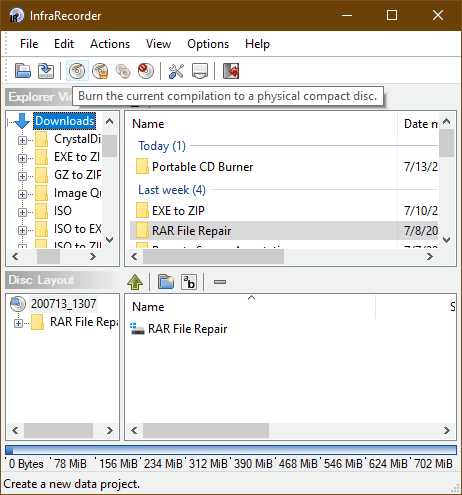
Task: Open configuration with the tools icon
Action: coord(176,71)
